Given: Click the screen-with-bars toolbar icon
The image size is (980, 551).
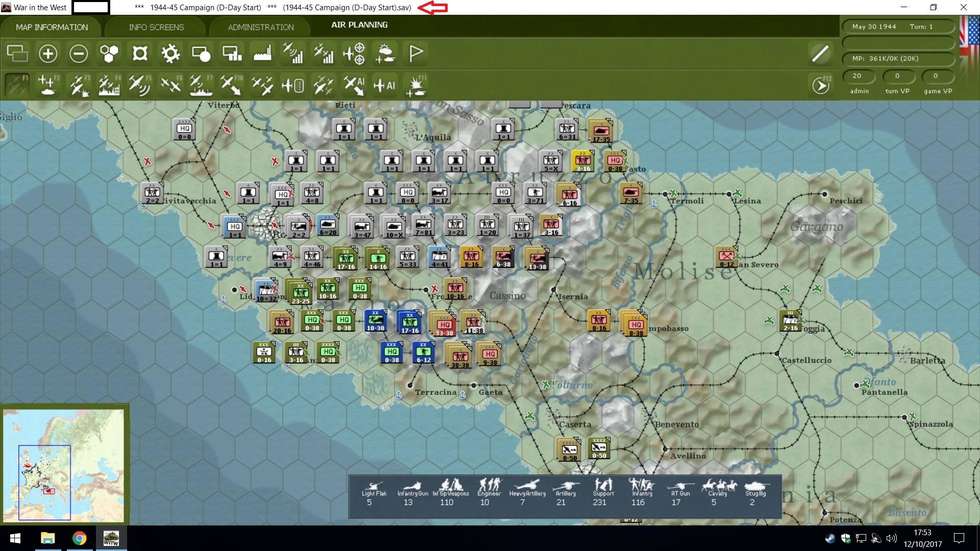Looking at the screenshot, I should point(232,53).
